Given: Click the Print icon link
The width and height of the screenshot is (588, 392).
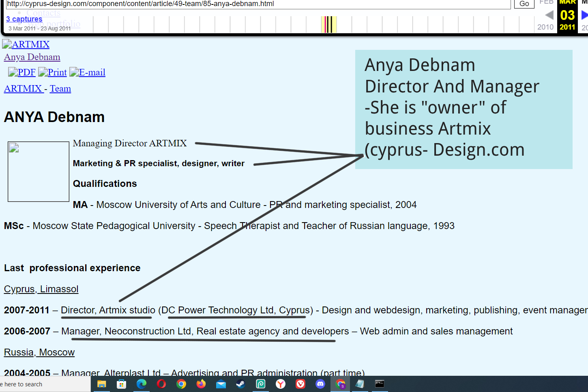Looking at the screenshot, I should [x=52, y=73].
